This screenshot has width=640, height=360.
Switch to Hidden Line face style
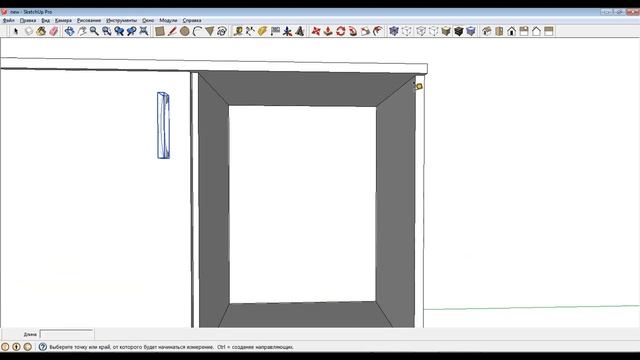pyautogui.click(x=433, y=31)
